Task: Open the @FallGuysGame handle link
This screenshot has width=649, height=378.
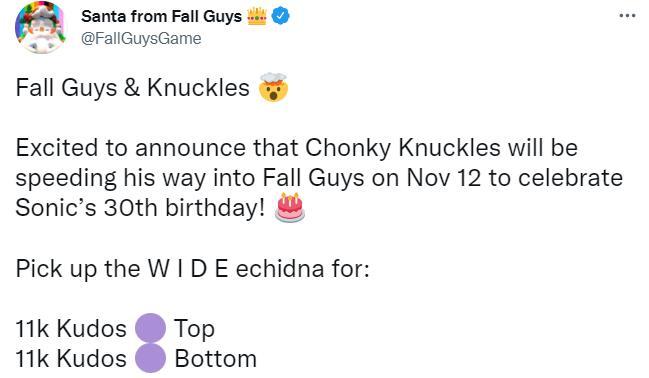Action: (141, 39)
